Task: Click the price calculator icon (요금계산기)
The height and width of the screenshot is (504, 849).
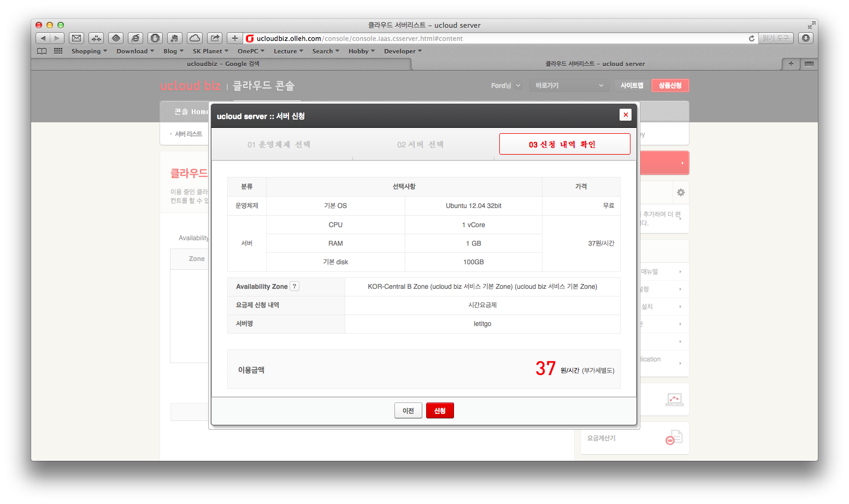Action: click(x=674, y=438)
